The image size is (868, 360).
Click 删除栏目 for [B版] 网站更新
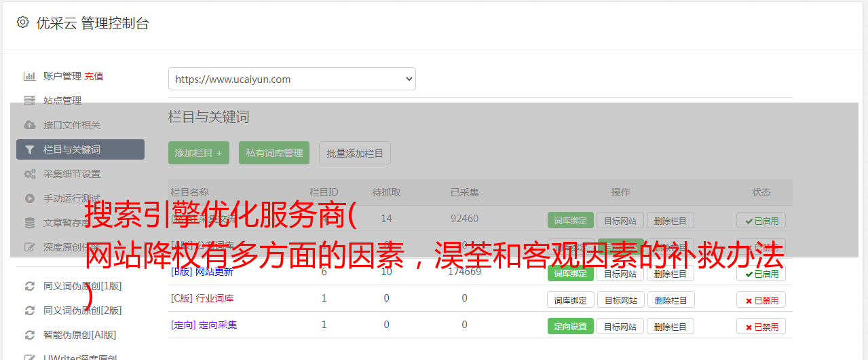[671, 273]
